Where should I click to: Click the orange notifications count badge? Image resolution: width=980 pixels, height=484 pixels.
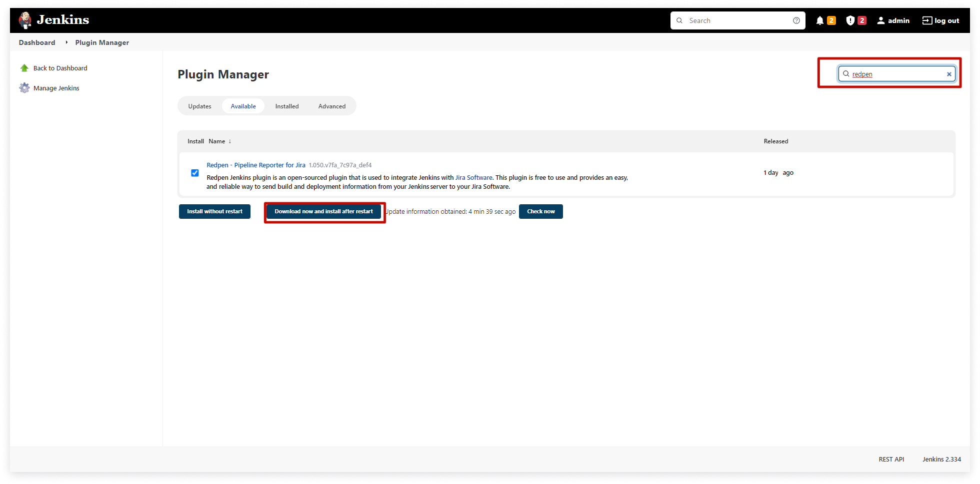pos(831,20)
